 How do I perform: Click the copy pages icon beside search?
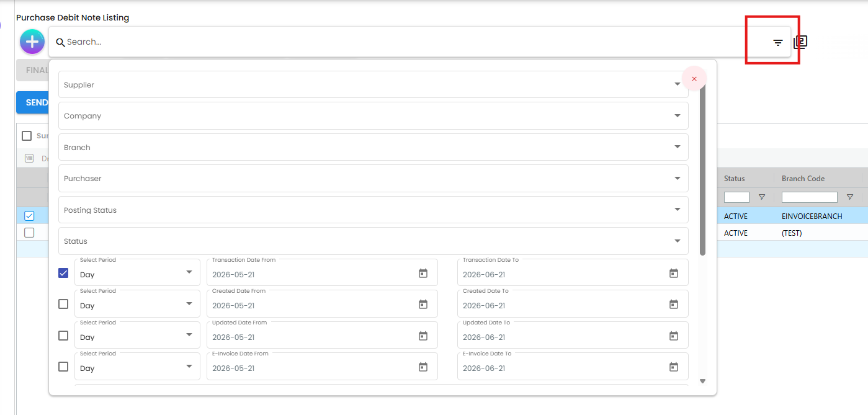(800, 42)
